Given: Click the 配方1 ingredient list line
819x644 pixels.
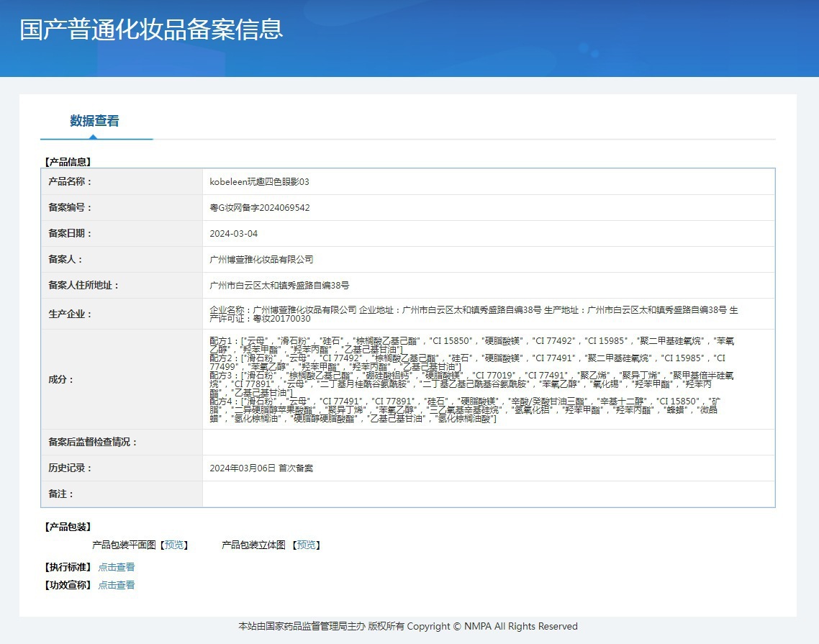Looking at the screenshot, I should [471, 345].
